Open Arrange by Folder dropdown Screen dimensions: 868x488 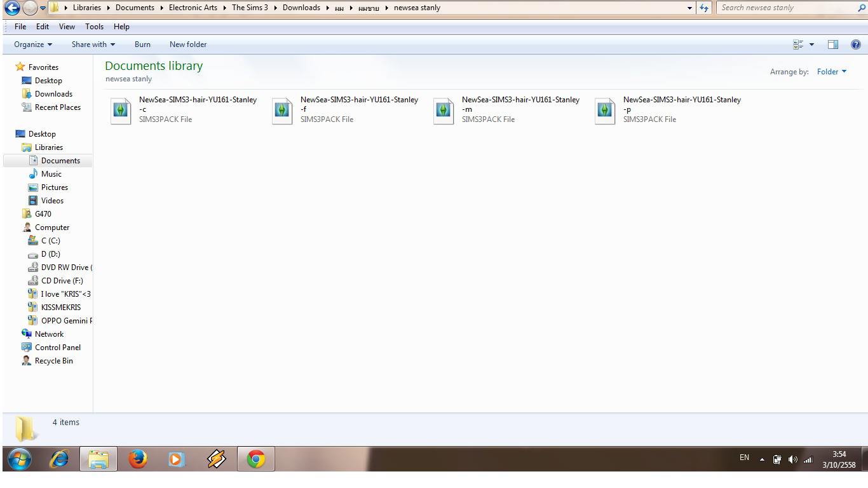(x=832, y=72)
